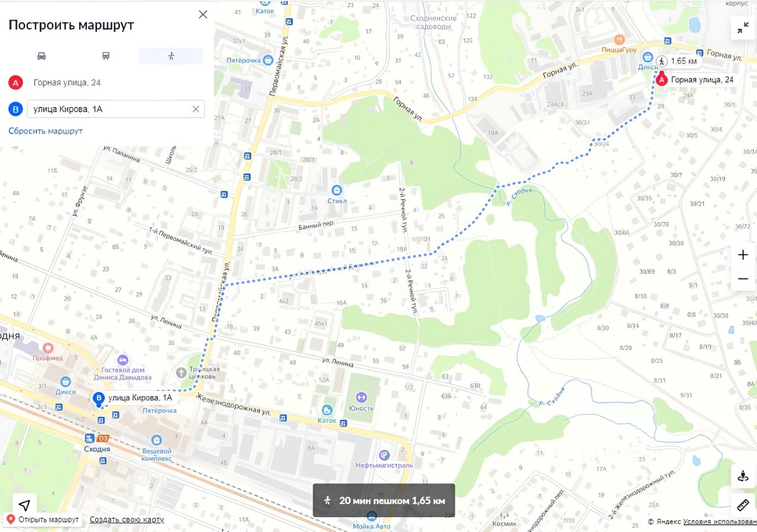Click Космик label on map

(504, 524)
